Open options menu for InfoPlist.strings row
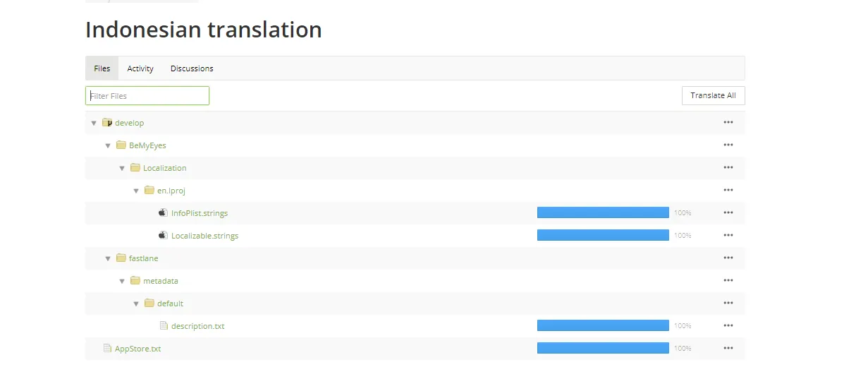The image size is (868, 379). (x=728, y=213)
